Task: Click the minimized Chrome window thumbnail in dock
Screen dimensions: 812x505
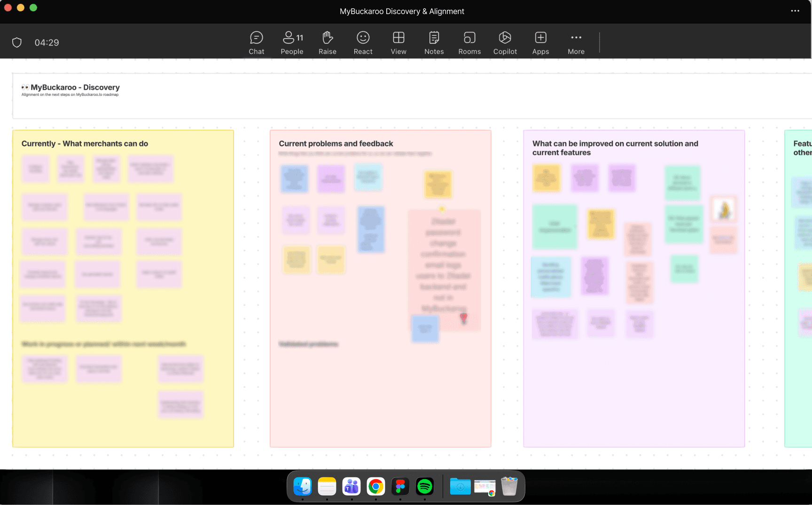Action: tap(485, 488)
